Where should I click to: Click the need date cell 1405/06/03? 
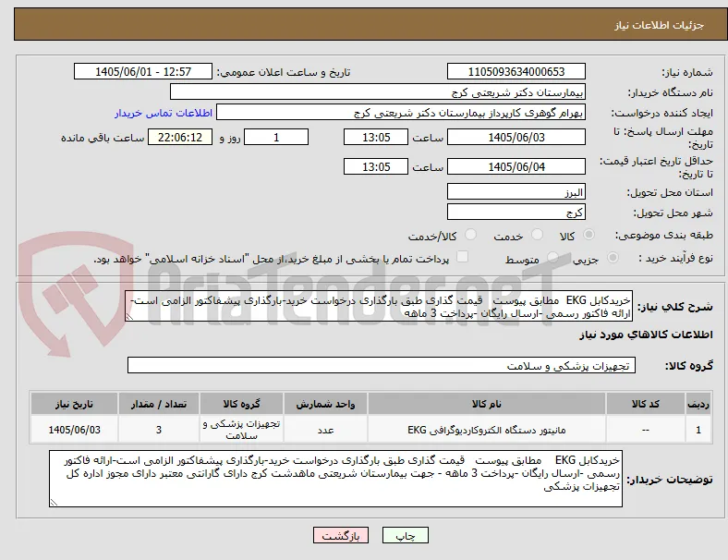click(x=74, y=430)
